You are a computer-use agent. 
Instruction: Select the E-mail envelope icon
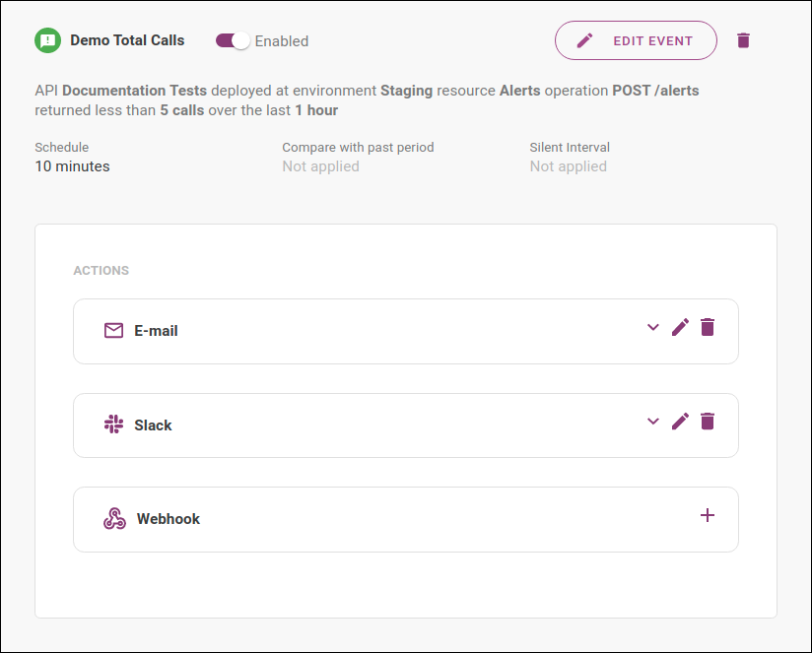pyautogui.click(x=113, y=331)
